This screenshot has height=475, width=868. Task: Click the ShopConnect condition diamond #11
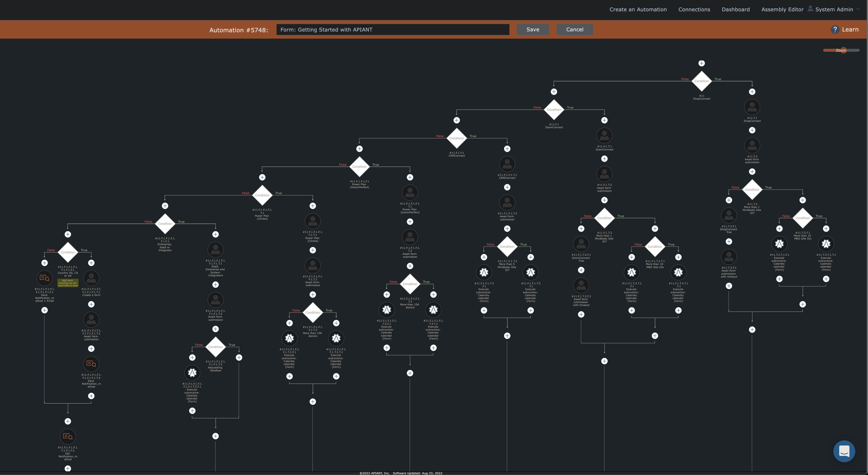click(x=701, y=81)
